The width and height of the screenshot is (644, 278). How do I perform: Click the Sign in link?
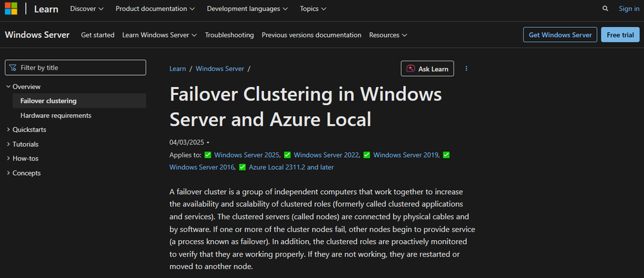click(x=629, y=8)
